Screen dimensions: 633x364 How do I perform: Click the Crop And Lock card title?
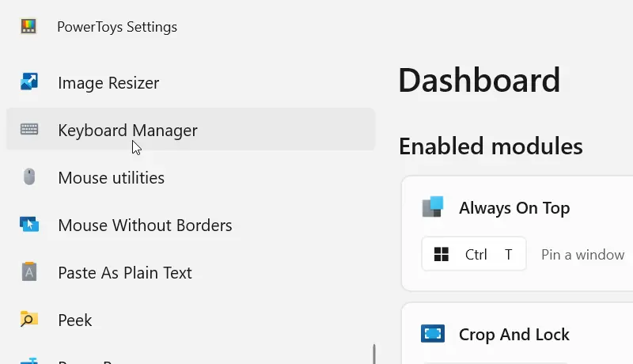pyautogui.click(x=514, y=335)
